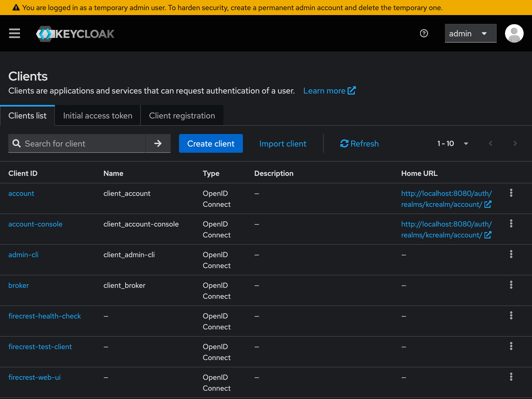Open the firecrest-web-ui client
532x399 pixels.
coord(35,377)
